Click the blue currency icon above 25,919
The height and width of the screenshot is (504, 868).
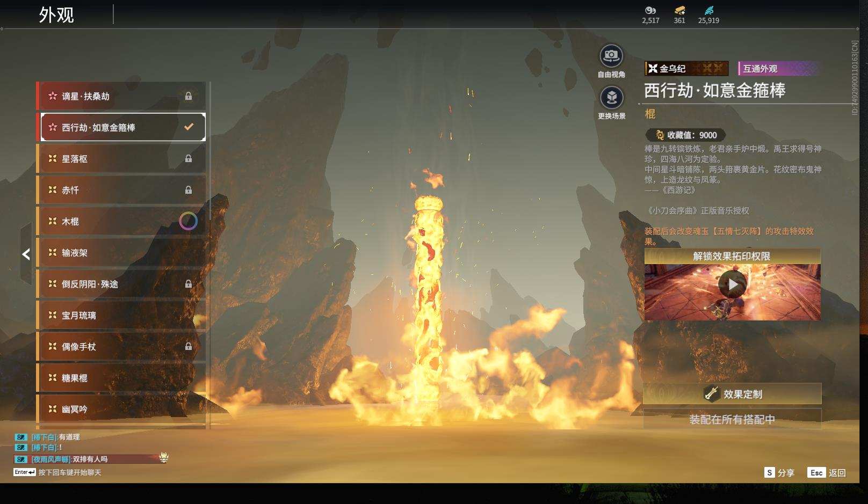coord(708,10)
